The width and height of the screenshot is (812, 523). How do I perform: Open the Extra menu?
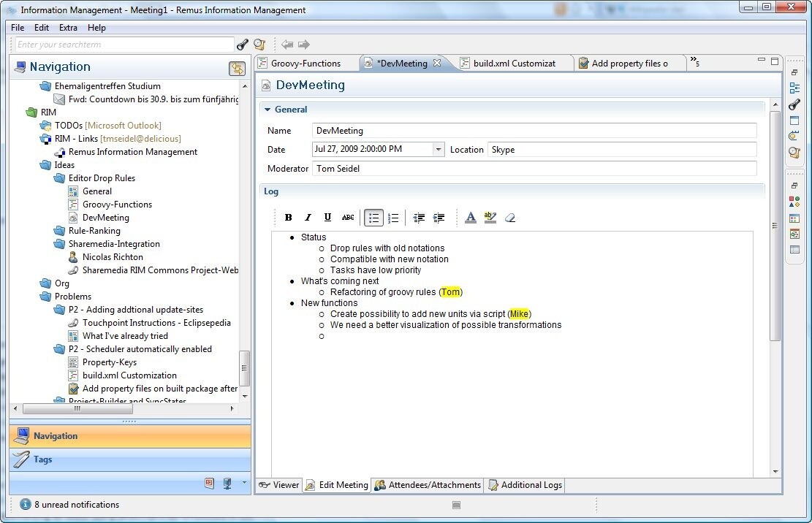tap(68, 28)
